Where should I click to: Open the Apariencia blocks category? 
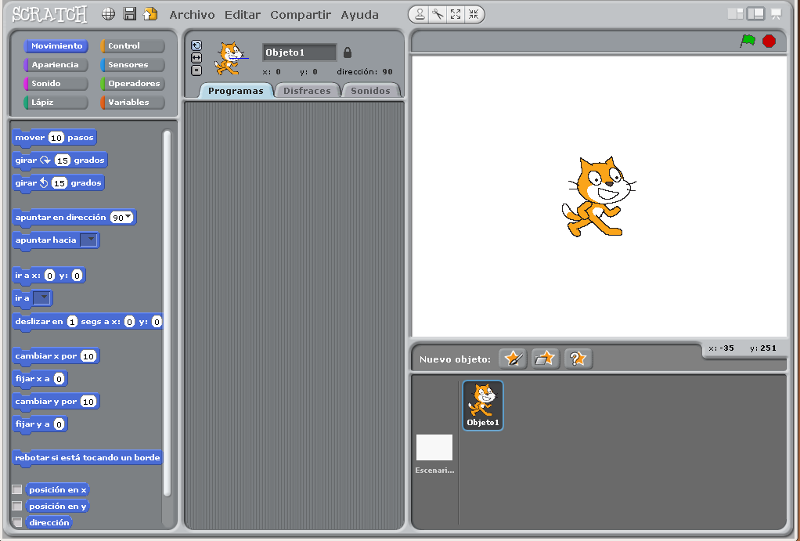(x=55, y=65)
